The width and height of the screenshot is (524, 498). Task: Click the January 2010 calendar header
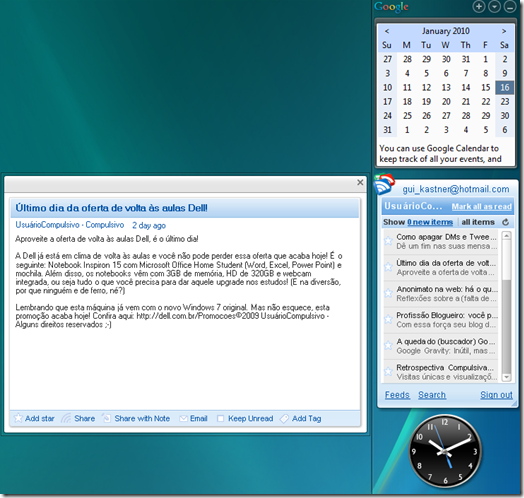pyautogui.click(x=445, y=31)
